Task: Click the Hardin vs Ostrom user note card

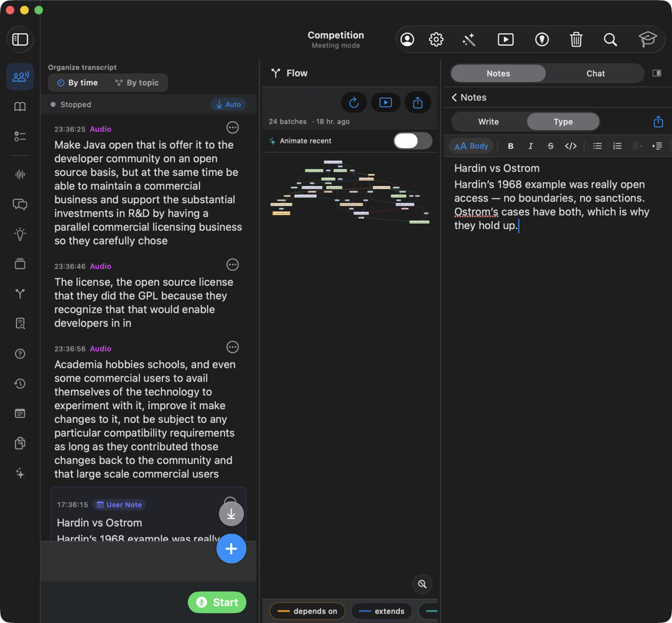Action: pos(148,514)
